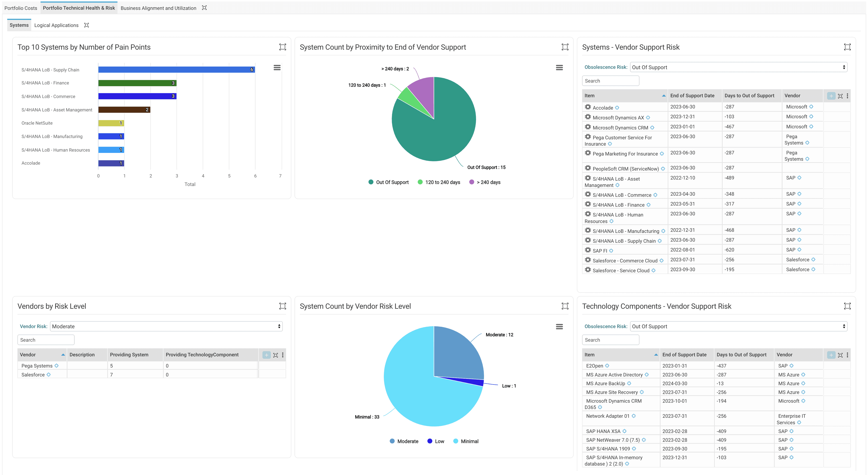868x475 pixels.
Task: Click Search field in Vendors by Risk Level
Action: click(x=46, y=340)
